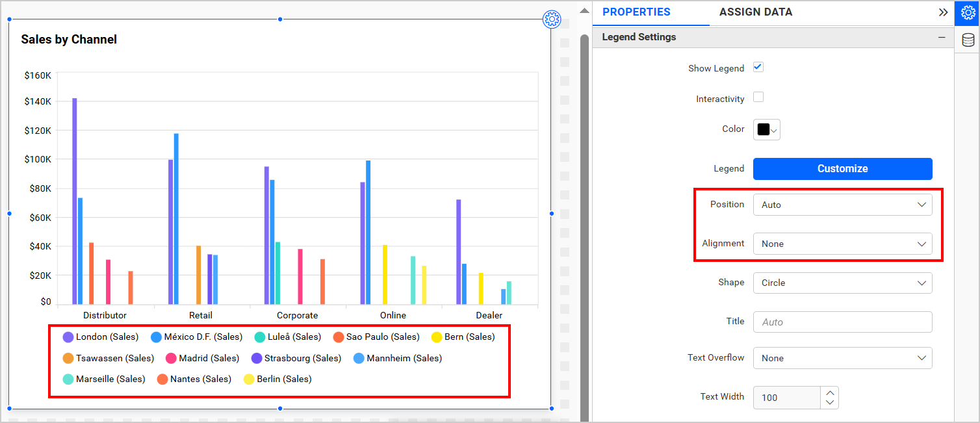The image size is (980, 423).
Task: Switch to the ASSIGN DATA tab
Action: click(x=755, y=12)
